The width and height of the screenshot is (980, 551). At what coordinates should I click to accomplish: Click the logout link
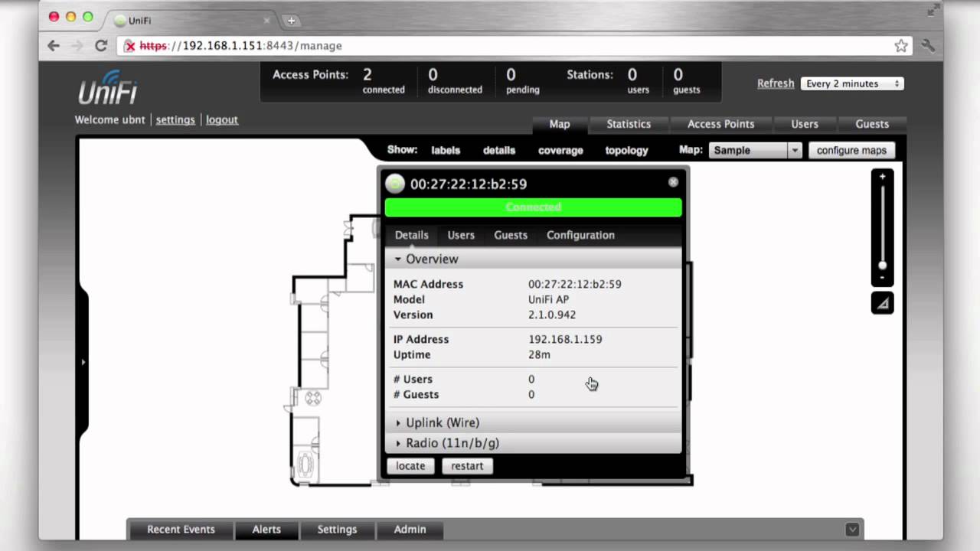[222, 119]
